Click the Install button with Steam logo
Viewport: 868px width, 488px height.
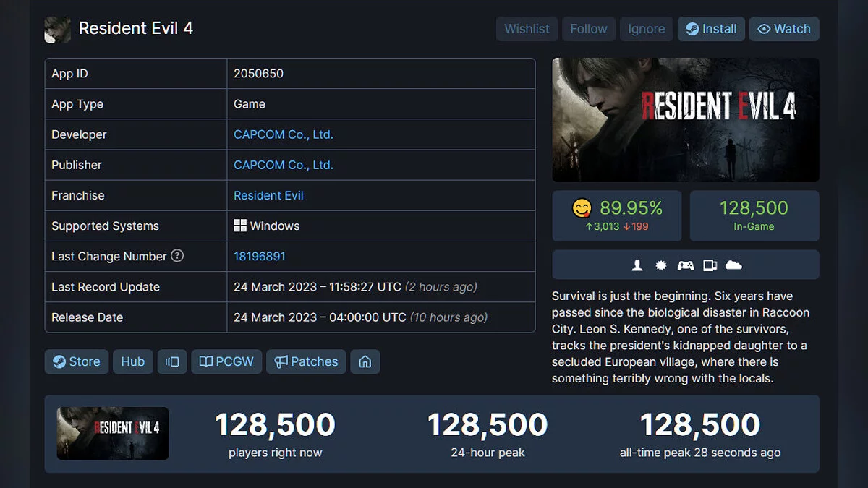point(711,29)
